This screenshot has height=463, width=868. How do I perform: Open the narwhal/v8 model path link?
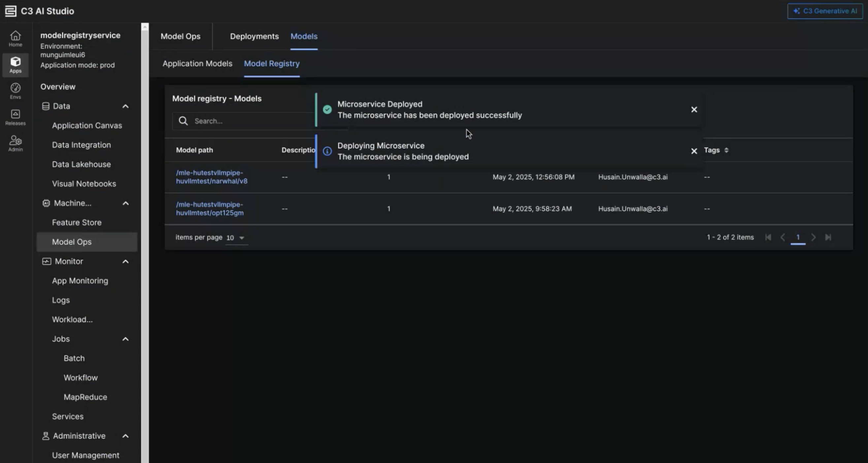[211, 177]
